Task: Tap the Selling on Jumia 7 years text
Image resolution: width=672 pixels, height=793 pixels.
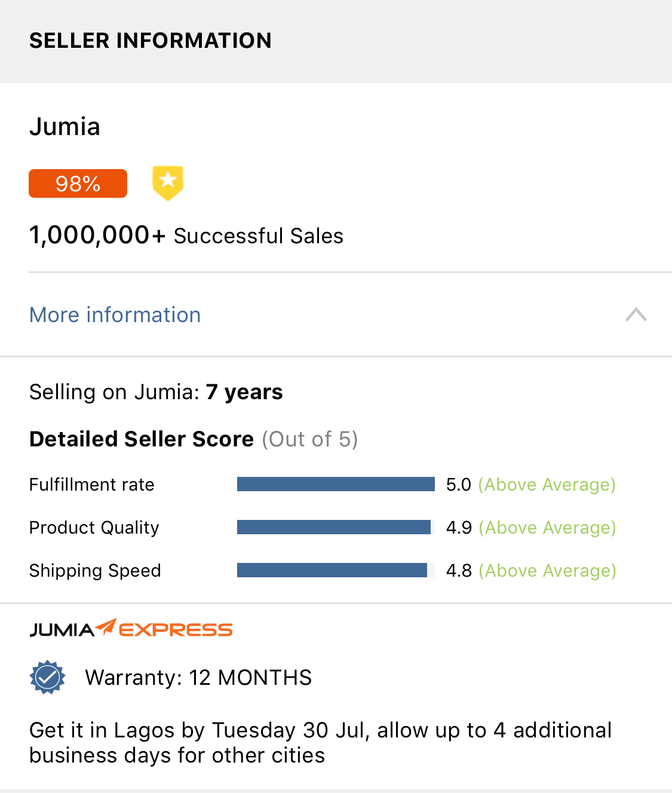Action: pos(156,392)
